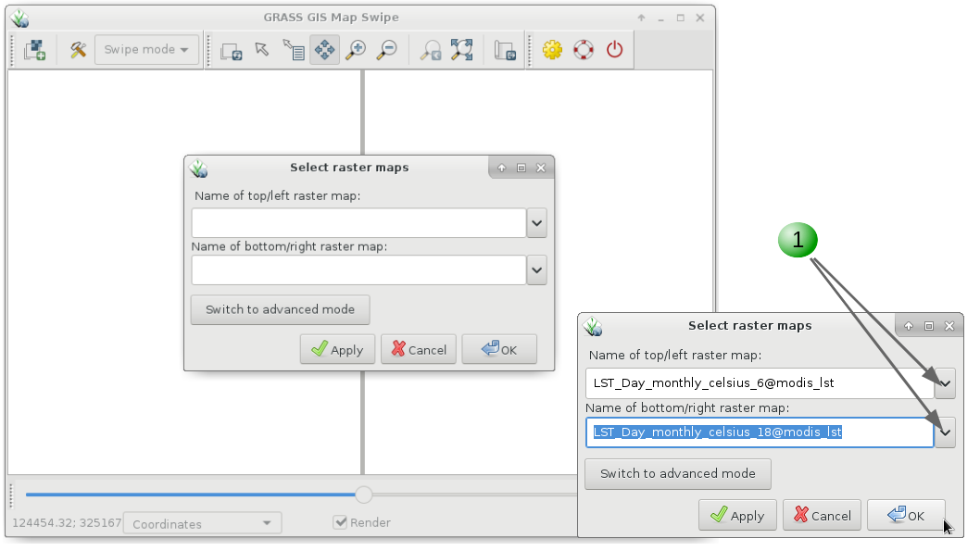Minimize the GRASS GIS Map Swipe window
The width and height of the screenshot is (980, 551).
pyautogui.click(x=660, y=19)
